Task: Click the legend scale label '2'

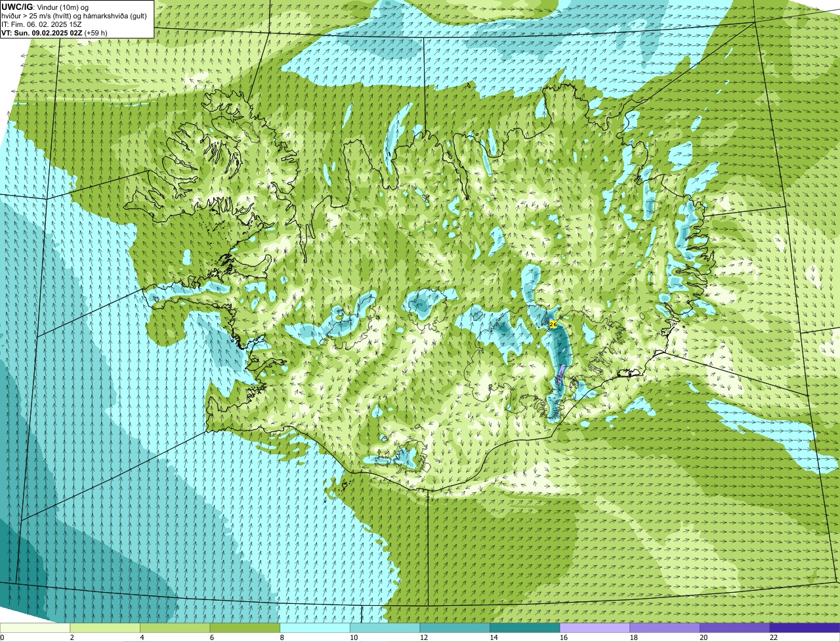Action: tap(72, 637)
